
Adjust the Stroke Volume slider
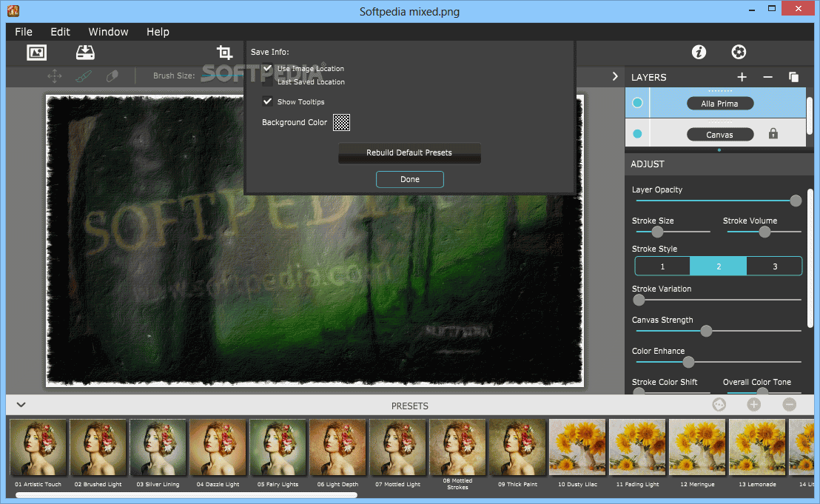764,232
